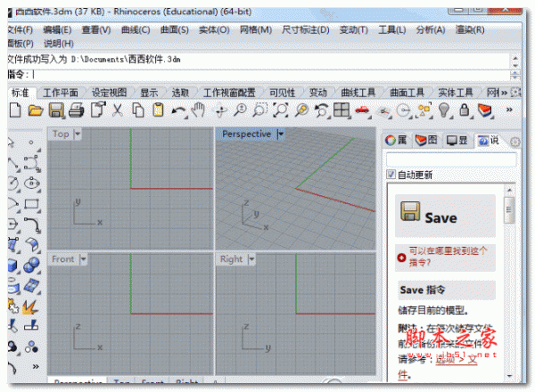Switch to the 曲线工具 toolbar tab

(x=358, y=92)
